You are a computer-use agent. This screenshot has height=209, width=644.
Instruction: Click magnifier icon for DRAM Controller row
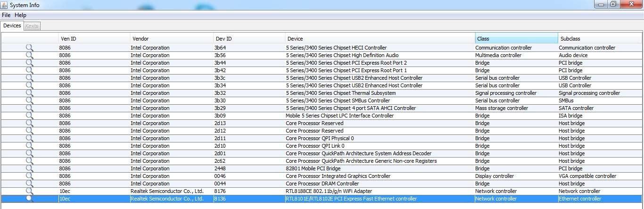pos(30,184)
